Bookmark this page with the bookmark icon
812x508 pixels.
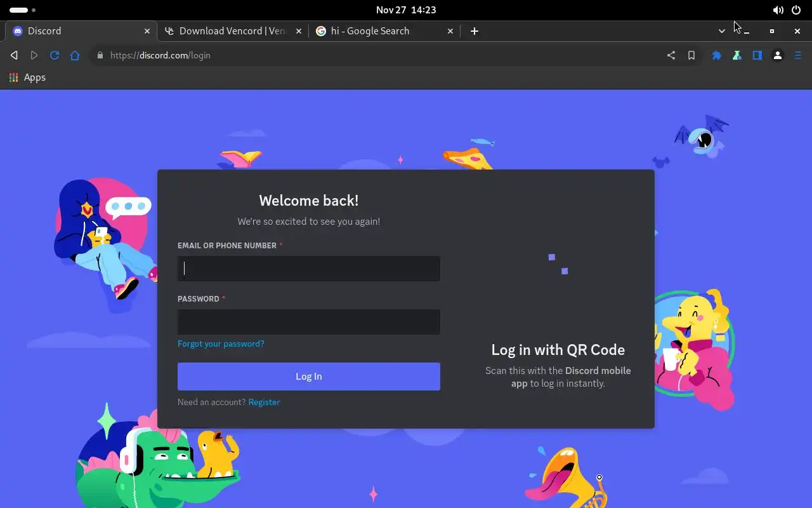pos(691,55)
